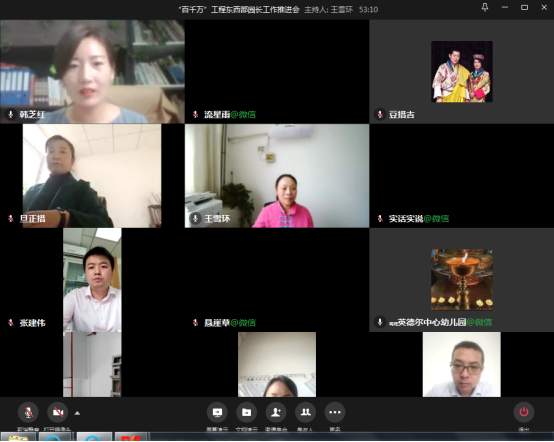Leave meeting with red power button
The height and width of the screenshot is (442, 554).
pos(524,412)
